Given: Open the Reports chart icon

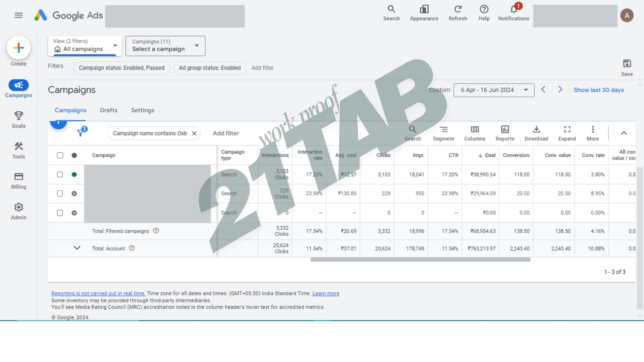Looking at the screenshot, I should coord(505,130).
